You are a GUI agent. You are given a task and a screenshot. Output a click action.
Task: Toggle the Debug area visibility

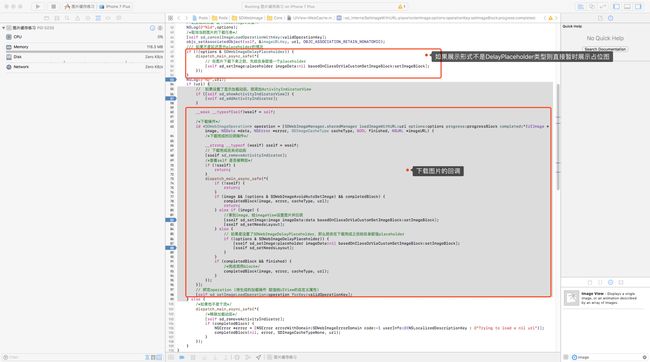coord(627,7)
